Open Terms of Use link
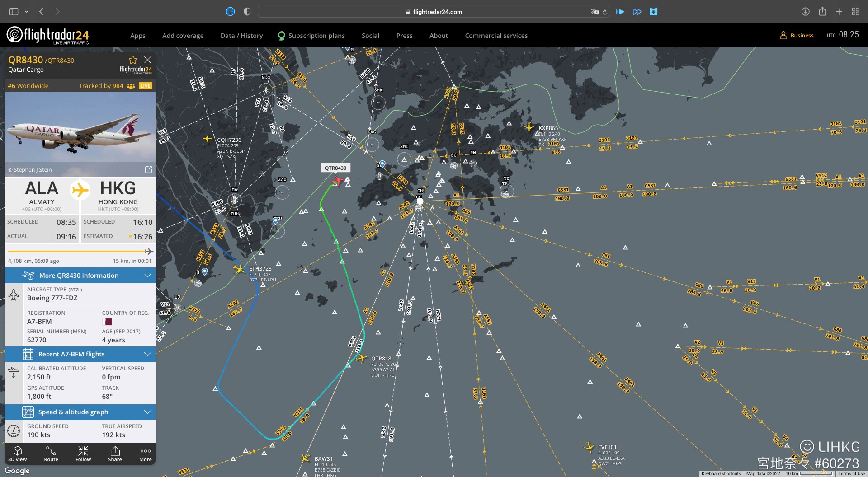Viewport: 868px width, 477px height. tap(852, 473)
